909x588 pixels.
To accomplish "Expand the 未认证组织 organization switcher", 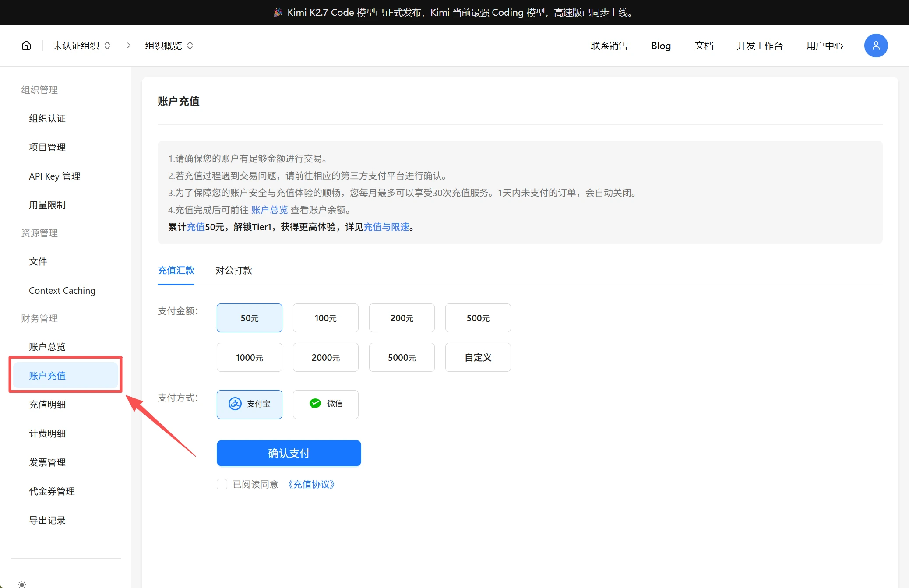I will click(x=81, y=46).
